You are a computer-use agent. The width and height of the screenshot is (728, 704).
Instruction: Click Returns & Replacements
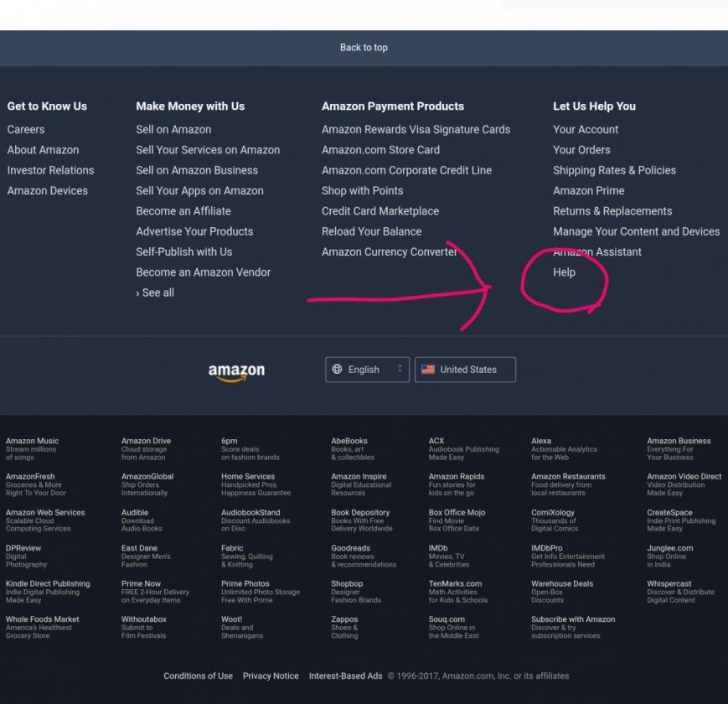(612, 211)
